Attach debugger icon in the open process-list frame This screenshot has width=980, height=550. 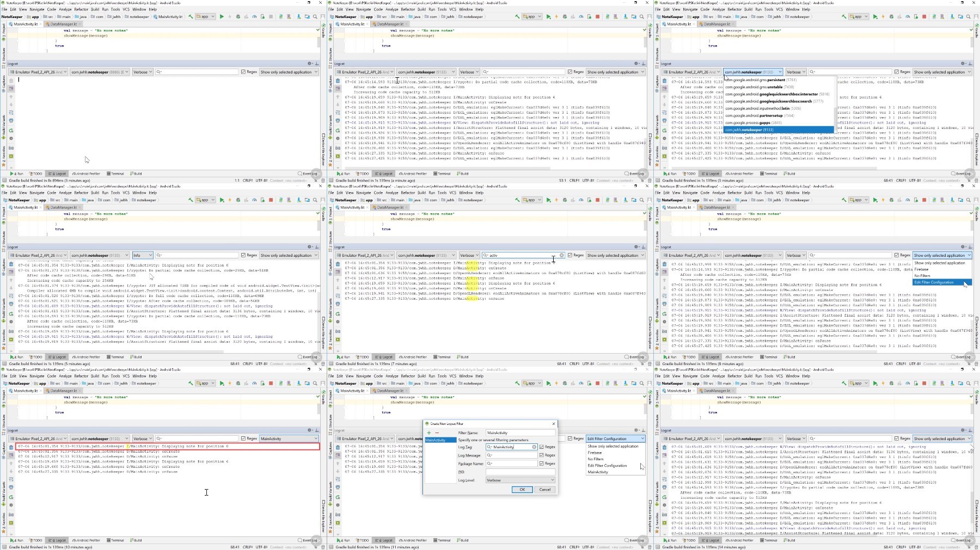(x=916, y=17)
